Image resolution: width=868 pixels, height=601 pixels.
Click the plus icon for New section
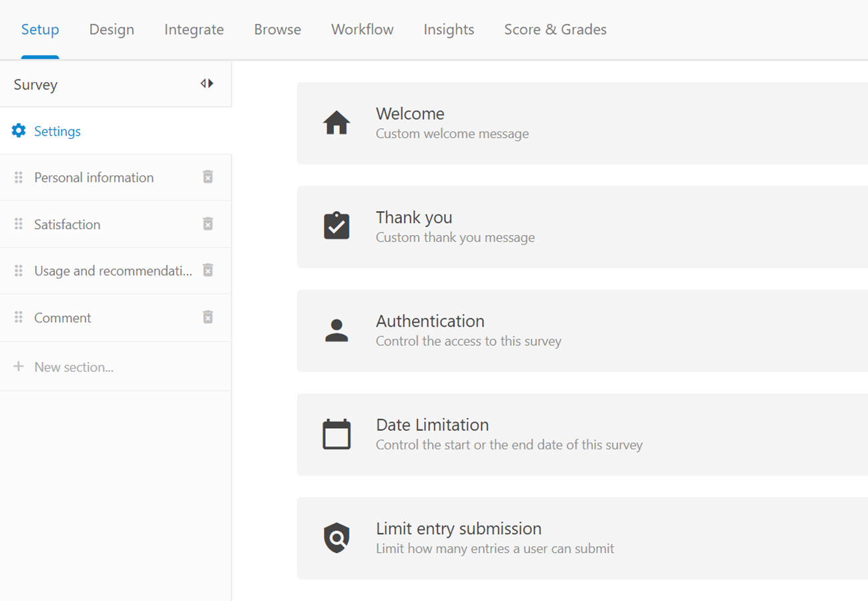click(19, 367)
